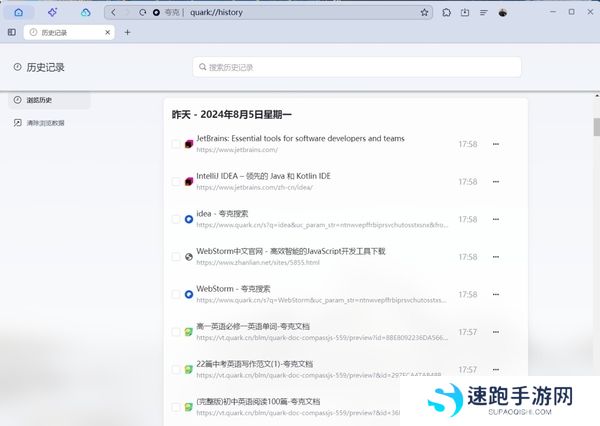The height and width of the screenshot is (426, 600).
Task: Check the 22篇中考英语写作范文 entry checkbox
Action: pyautogui.click(x=176, y=369)
